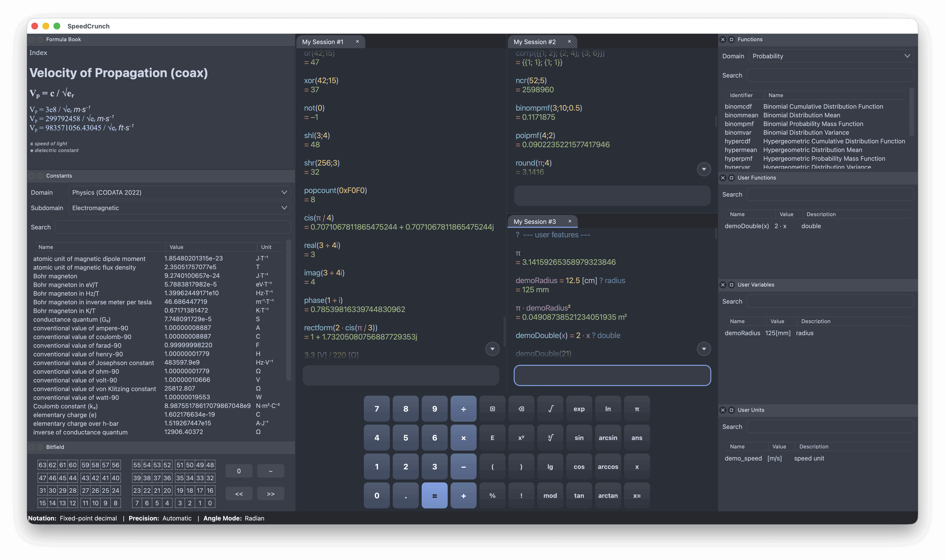The height and width of the screenshot is (560, 945).
Task: Click the multiplication keypad key
Action: 463,438
